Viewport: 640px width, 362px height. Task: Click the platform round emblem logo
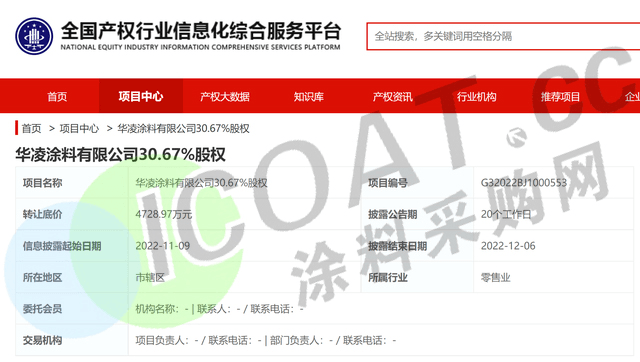pos(34,36)
